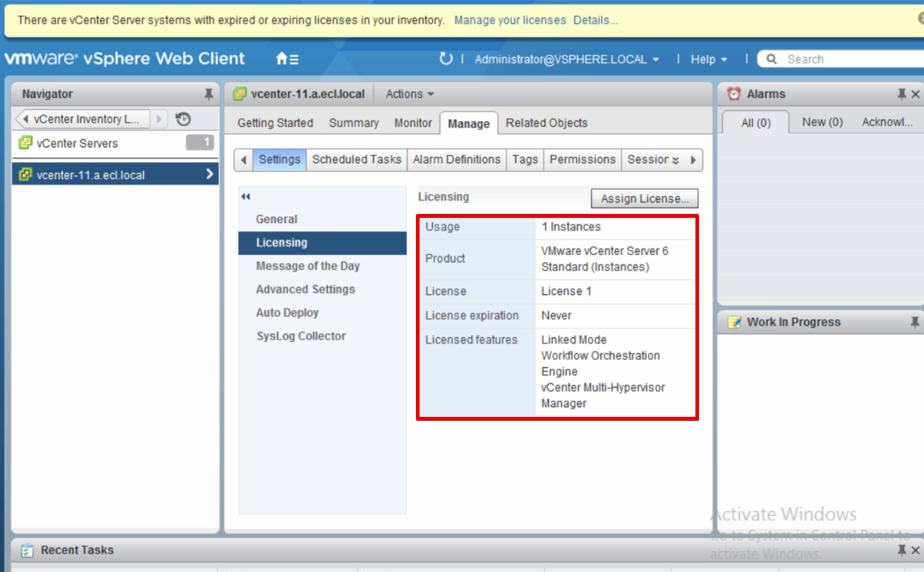The width and height of the screenshot is (924, 572).
Task: Expand the Actions dropdown
Action: pyautogui.click(x=410, y=94)
